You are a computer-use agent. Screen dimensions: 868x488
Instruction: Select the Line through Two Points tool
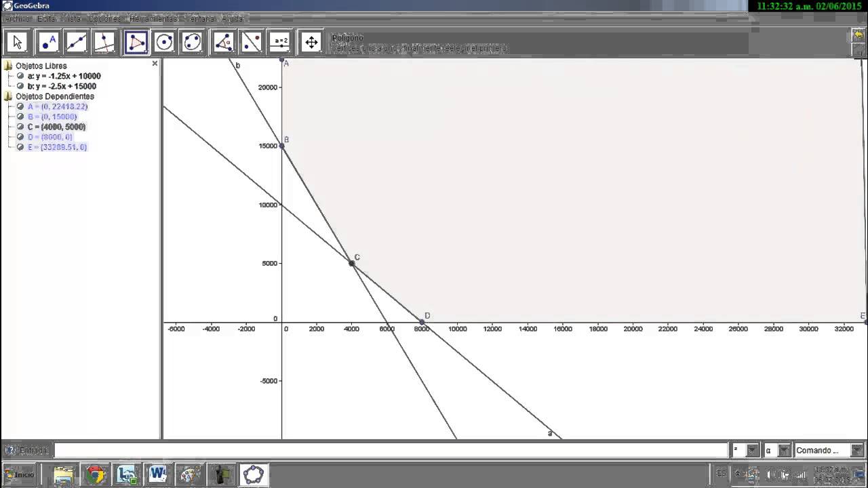click(76, 42)
